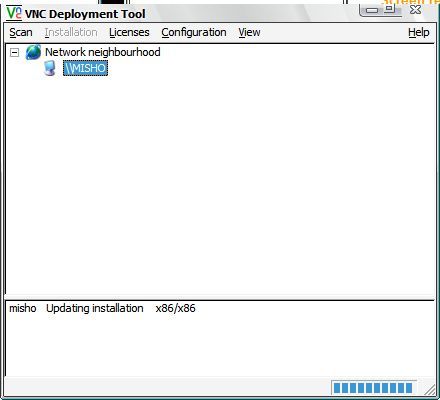
Task: Open the Installation menu
Action: coord(71,32)
